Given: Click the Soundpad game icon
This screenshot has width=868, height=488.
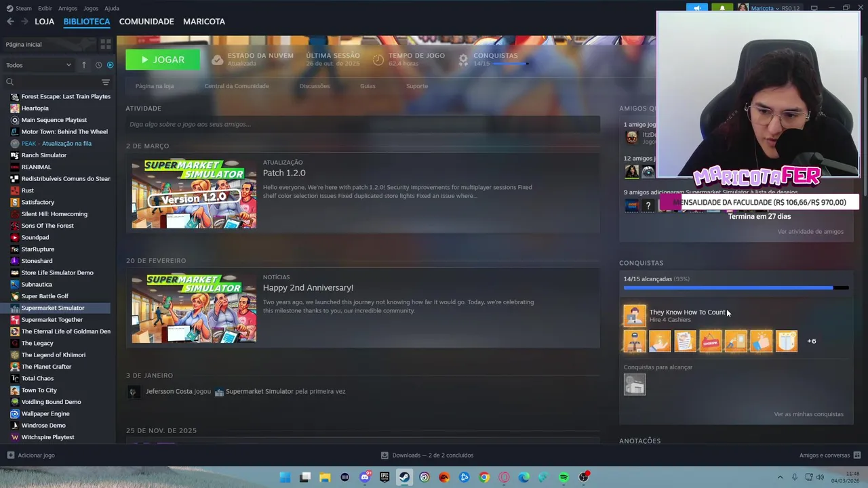Looking at the screenshot, I should coord(15,237).
